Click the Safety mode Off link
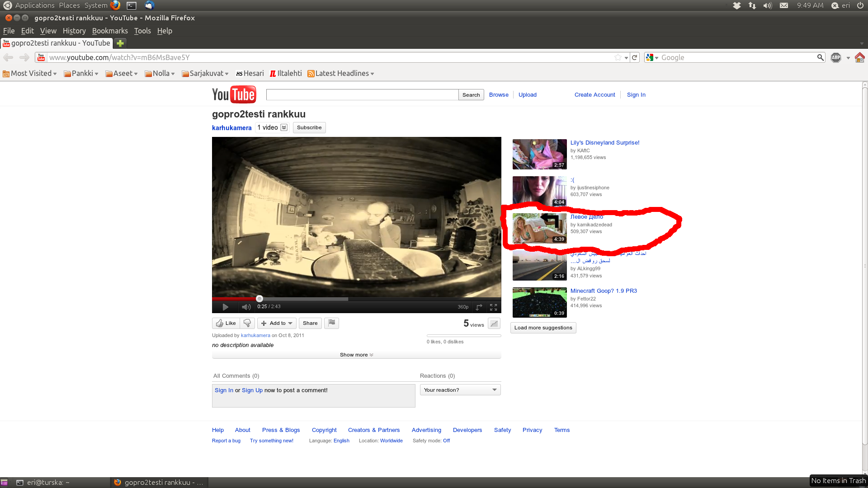 pyautogui.click(x=446, y=441)
